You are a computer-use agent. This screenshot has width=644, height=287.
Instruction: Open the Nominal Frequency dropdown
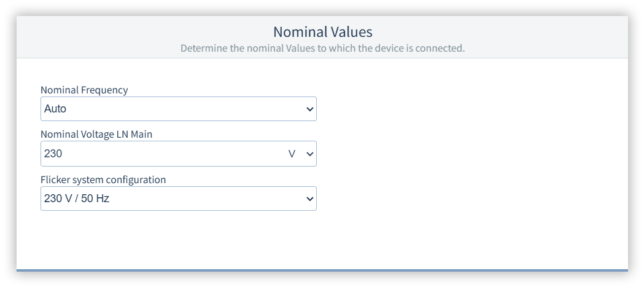pos(178,109)
